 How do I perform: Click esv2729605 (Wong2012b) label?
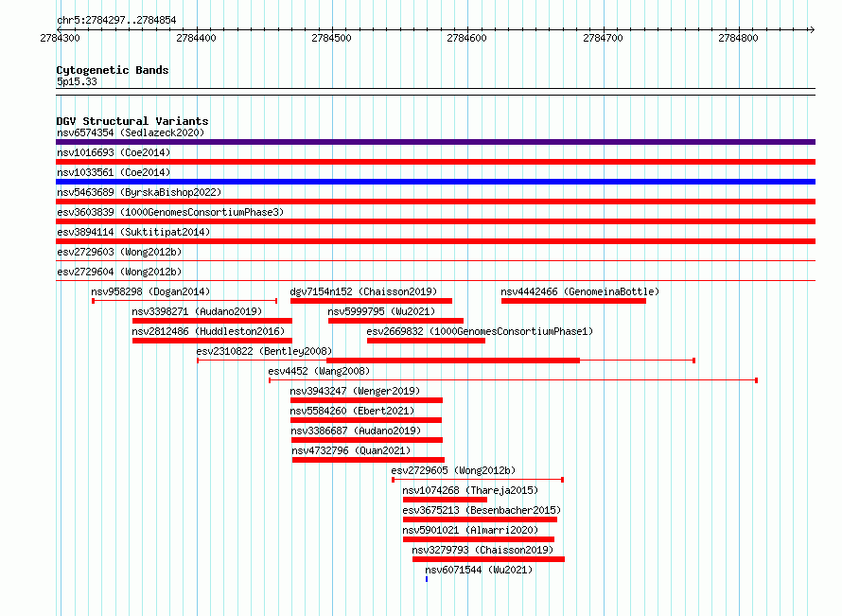coord(453,470)
